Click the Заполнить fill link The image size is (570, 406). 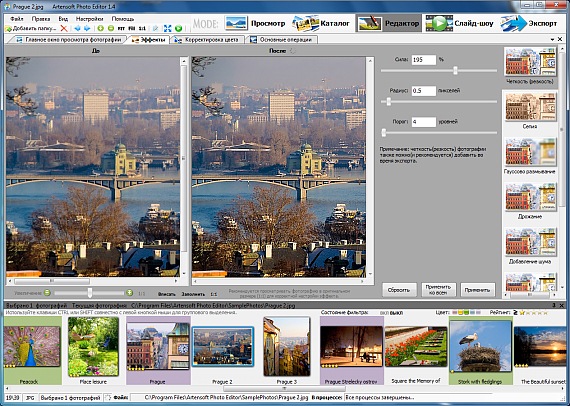[x=193, y=294]
